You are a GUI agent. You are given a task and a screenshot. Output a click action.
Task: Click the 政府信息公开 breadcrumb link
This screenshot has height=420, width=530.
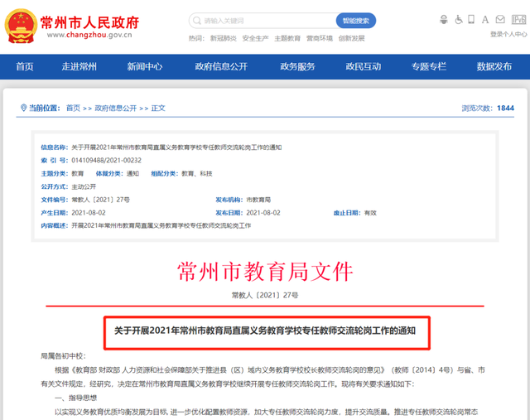click(116, 109)
